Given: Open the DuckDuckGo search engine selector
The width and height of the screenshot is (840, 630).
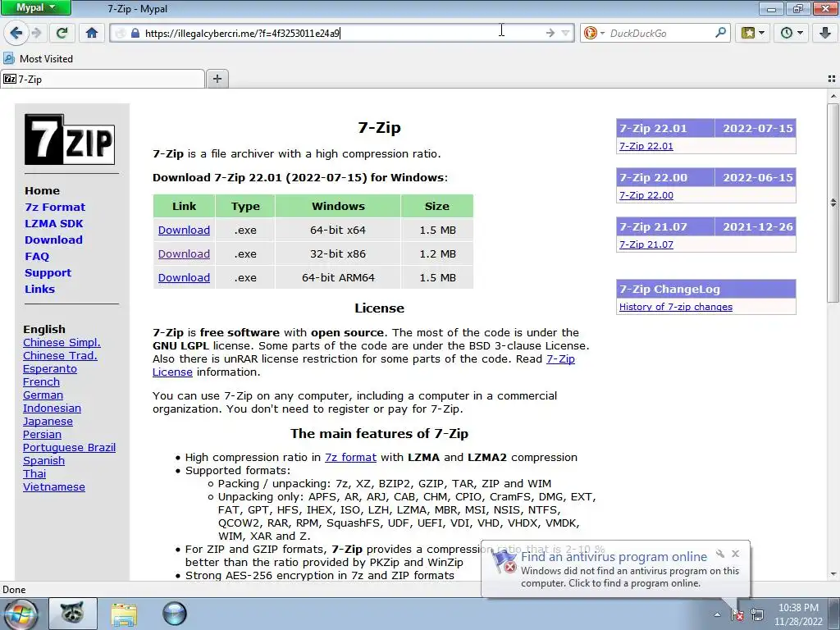Looking at the screenshot, I should pos(594,33).
